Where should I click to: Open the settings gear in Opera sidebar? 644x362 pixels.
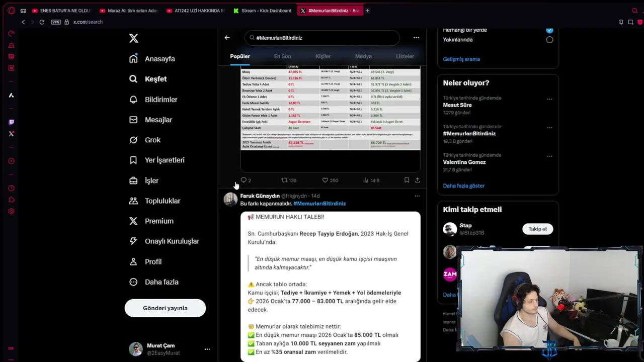click(x=11, y=212)
